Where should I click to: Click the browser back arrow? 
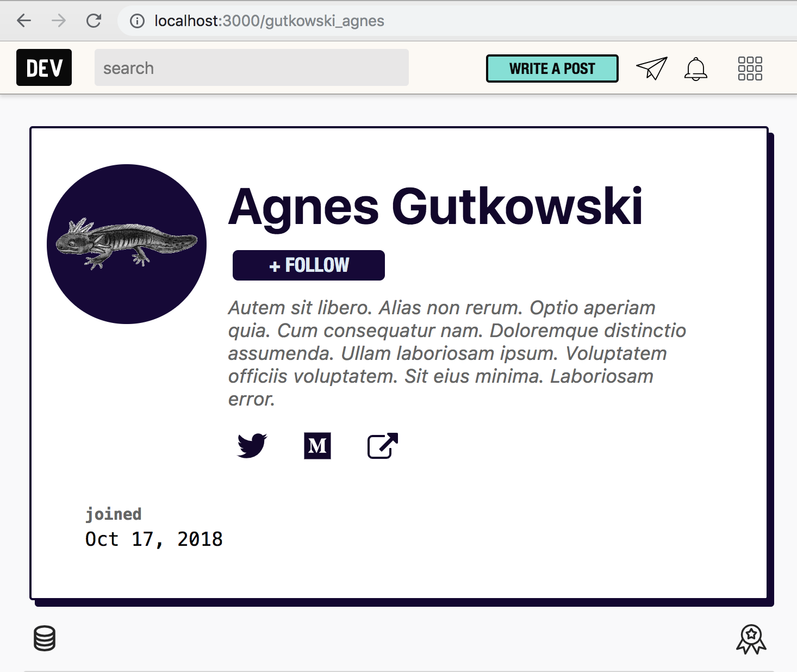coord(24,21)
